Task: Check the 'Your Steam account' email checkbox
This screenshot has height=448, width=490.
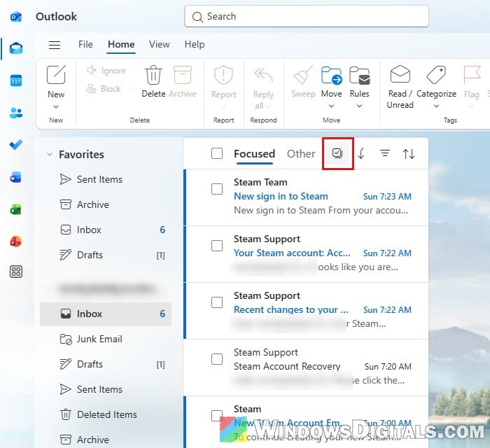Action: (217, 246)
